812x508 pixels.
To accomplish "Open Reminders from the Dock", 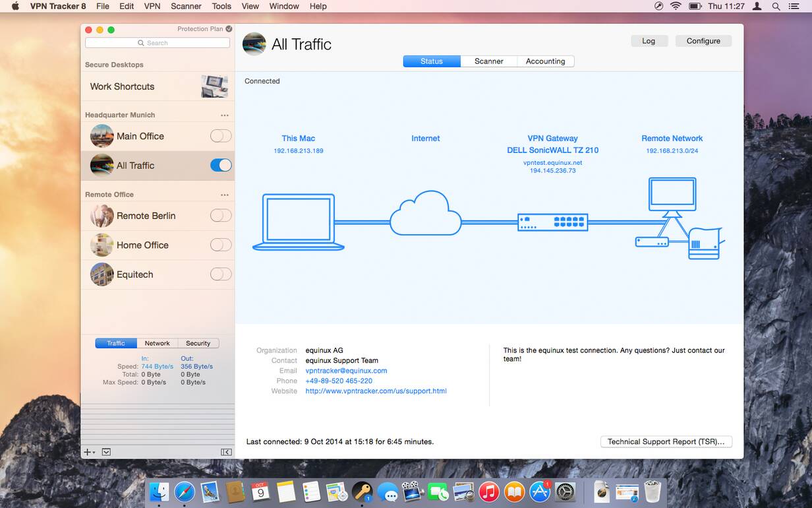I will (311, 492).
